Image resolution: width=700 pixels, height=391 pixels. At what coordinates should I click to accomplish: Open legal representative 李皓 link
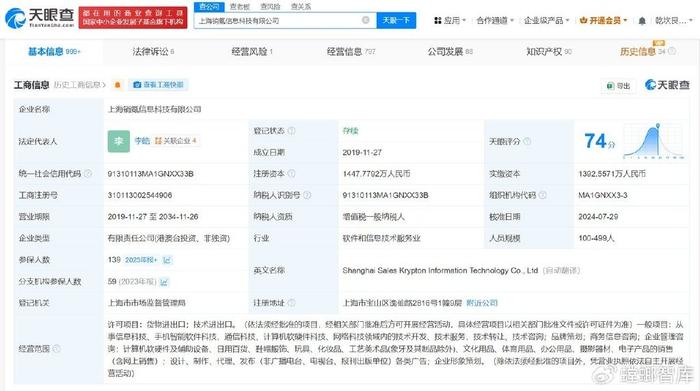[x=142, y=141]
